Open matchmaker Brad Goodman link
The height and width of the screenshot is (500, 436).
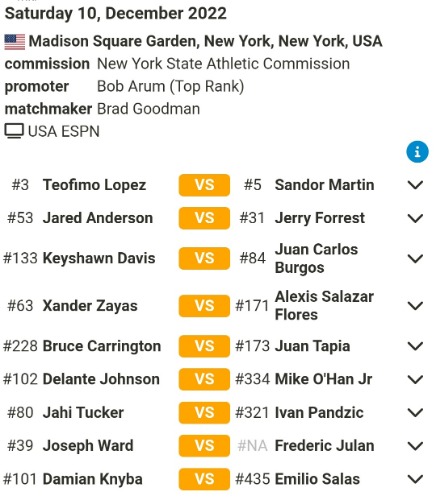click(148, 109)
